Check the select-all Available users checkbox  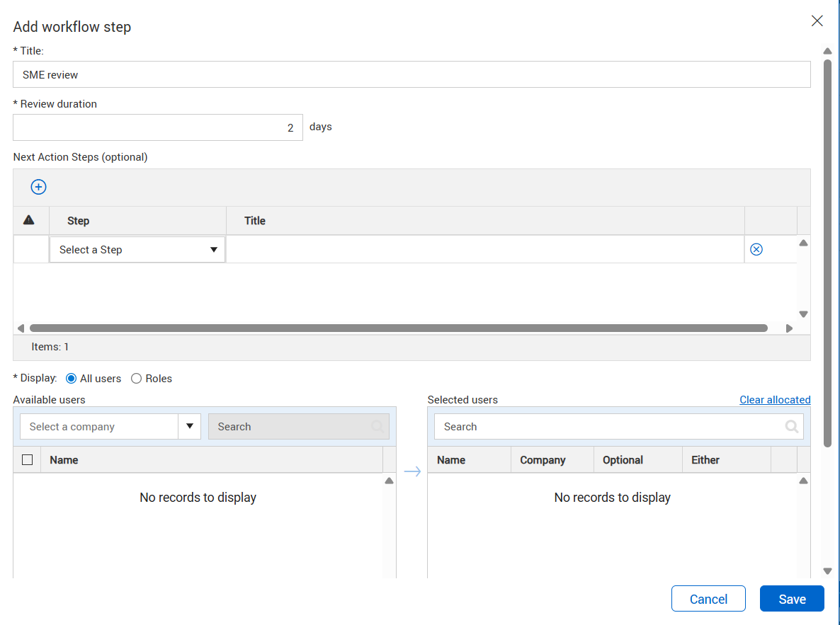pos(28,460)
